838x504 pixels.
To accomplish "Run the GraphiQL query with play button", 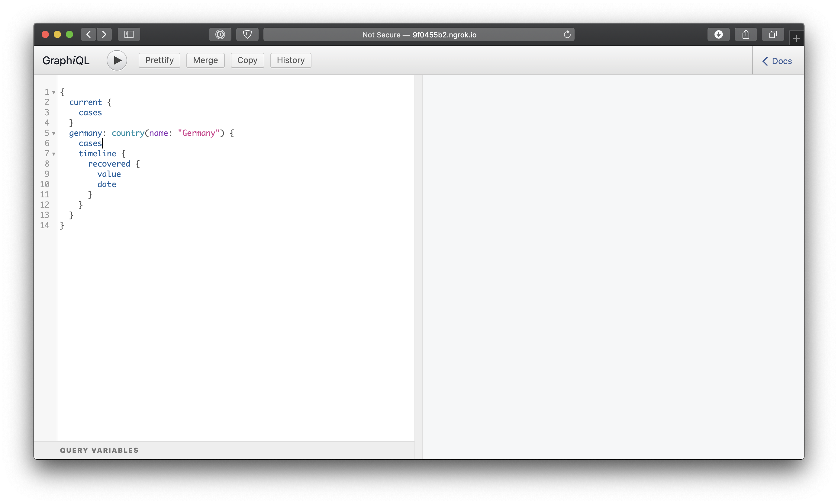I will tap(117, 60).
